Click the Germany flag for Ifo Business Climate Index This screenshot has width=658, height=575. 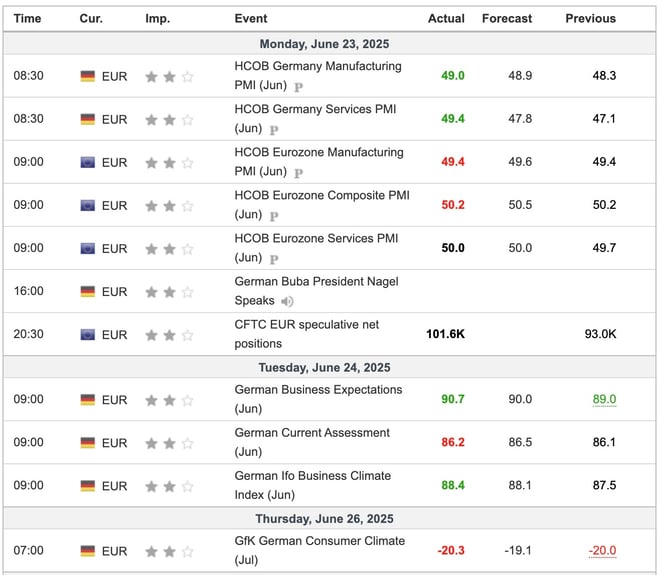tap(88, 486)
